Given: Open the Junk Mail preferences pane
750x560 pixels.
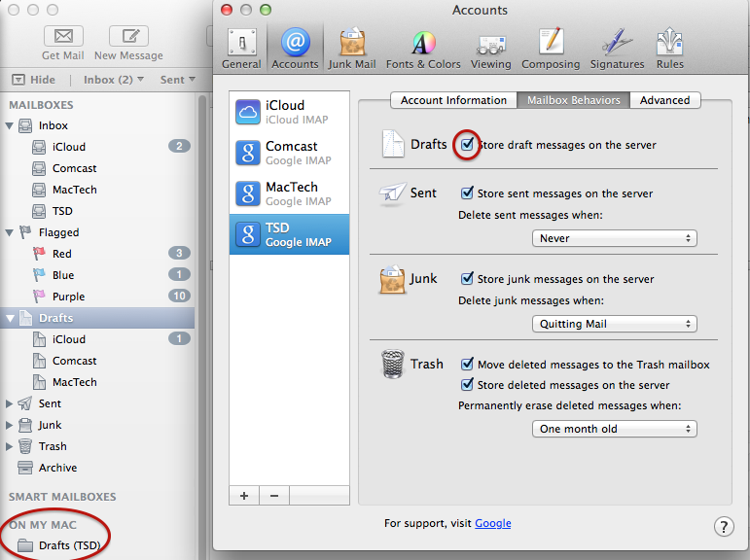Looking at the screenshot, I should (x=352, y=49).
